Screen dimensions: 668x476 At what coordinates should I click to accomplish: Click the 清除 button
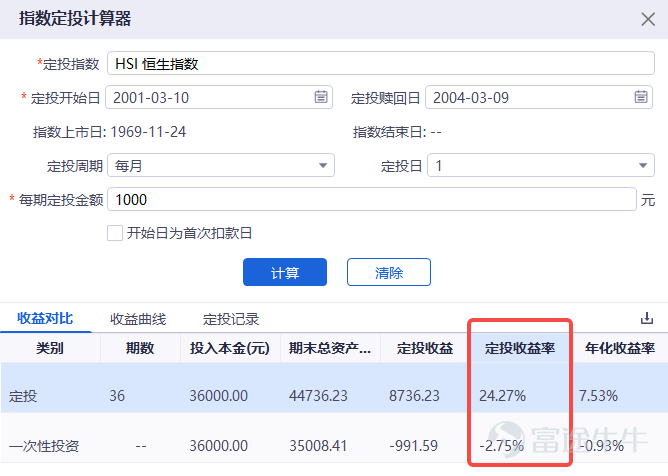(389, 272)
